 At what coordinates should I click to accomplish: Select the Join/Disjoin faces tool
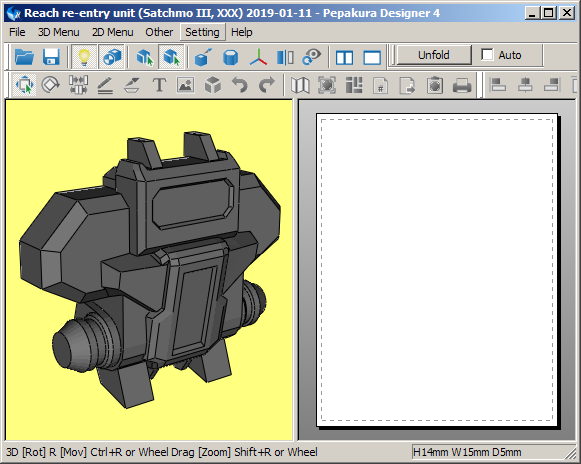78,85
